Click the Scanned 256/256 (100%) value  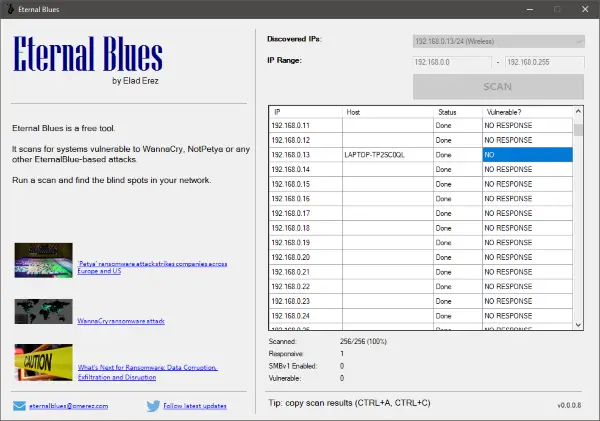[x=363, y=341]
